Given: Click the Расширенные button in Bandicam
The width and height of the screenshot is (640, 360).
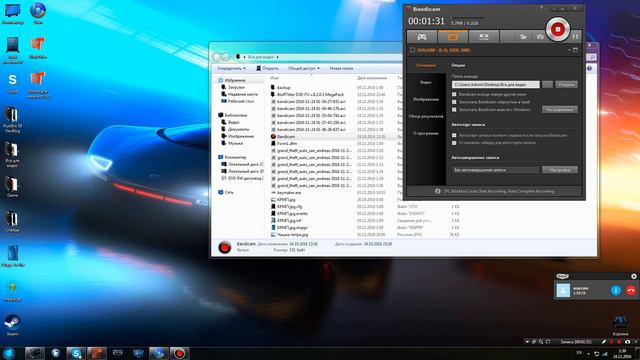Looking at the screenshot, I should pyautogui.click(x=560, y=109).
